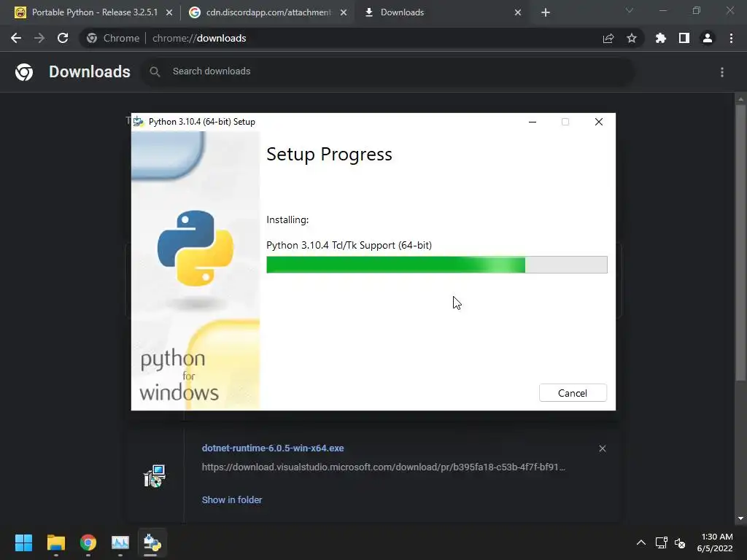The width and height of the screenshot is (747, 560).
Task: Remove dotnet-runtime entry from downloads list
Action: (603, 448)
